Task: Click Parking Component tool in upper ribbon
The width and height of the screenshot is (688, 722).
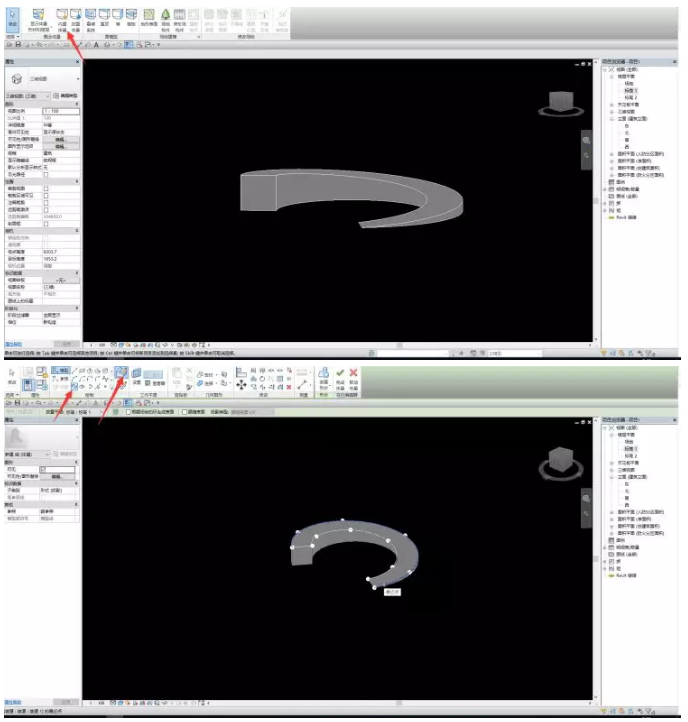Action: click(x=179, y=20)
